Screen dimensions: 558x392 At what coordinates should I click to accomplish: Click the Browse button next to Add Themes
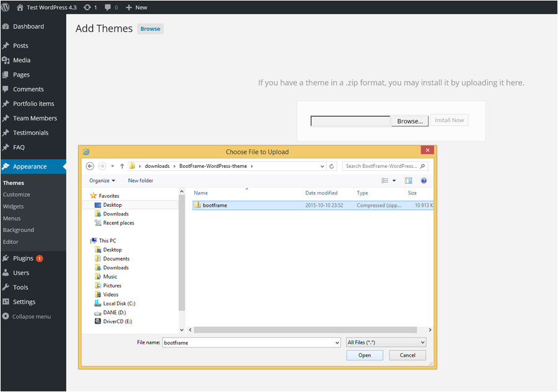150,28
